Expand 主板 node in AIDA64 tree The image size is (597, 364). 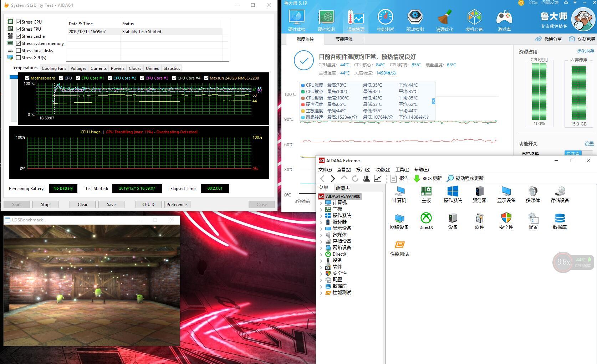(x=321, y=209)
